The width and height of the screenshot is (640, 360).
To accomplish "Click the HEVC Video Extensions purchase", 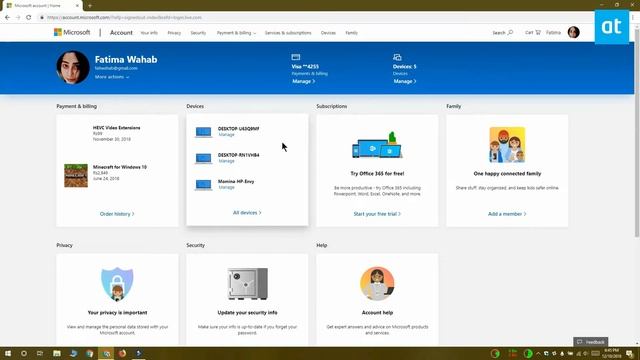I will point(116,128).
